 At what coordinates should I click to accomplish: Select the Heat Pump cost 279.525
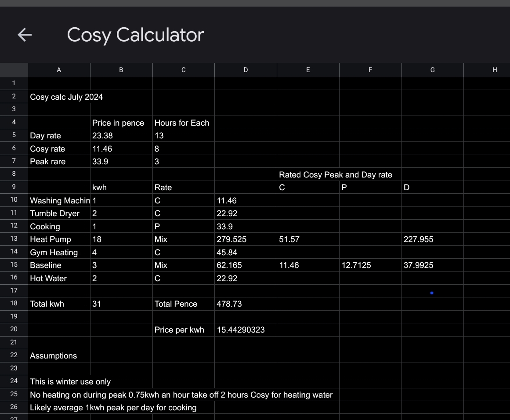246,239
